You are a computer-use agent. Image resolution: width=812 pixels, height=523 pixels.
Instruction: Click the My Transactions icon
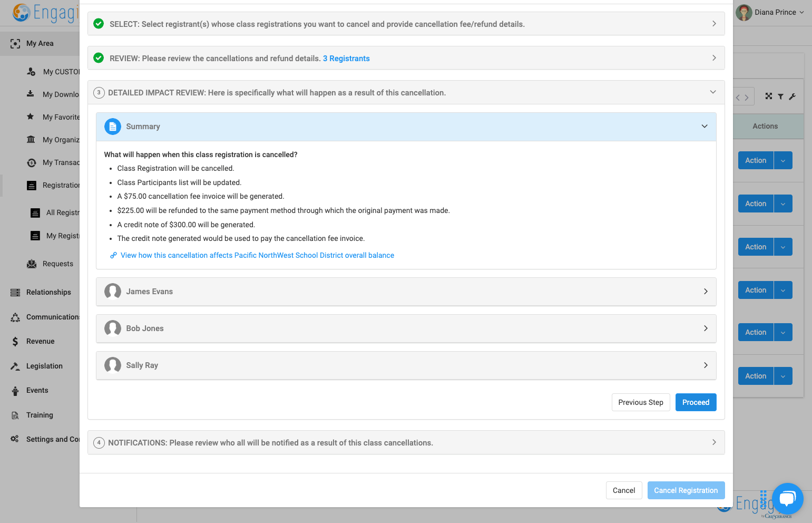pos(32,162)
